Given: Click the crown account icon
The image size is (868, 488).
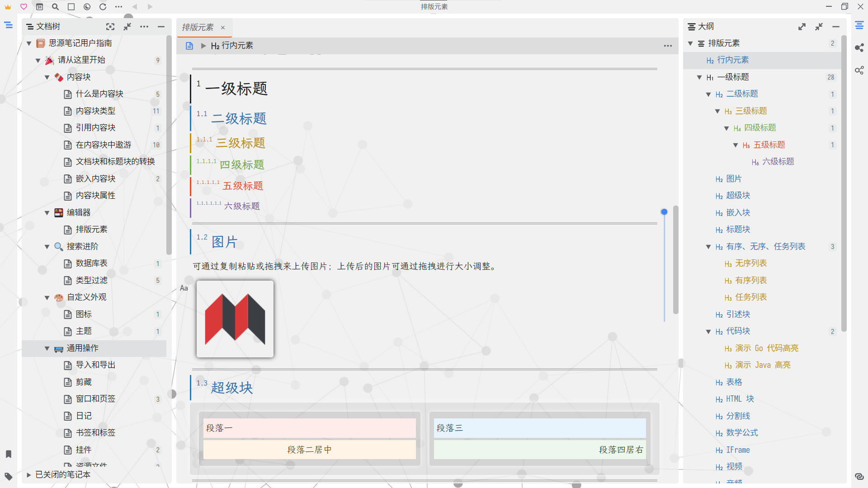Looking at the screenshot, I should click(x=8, y=7).
